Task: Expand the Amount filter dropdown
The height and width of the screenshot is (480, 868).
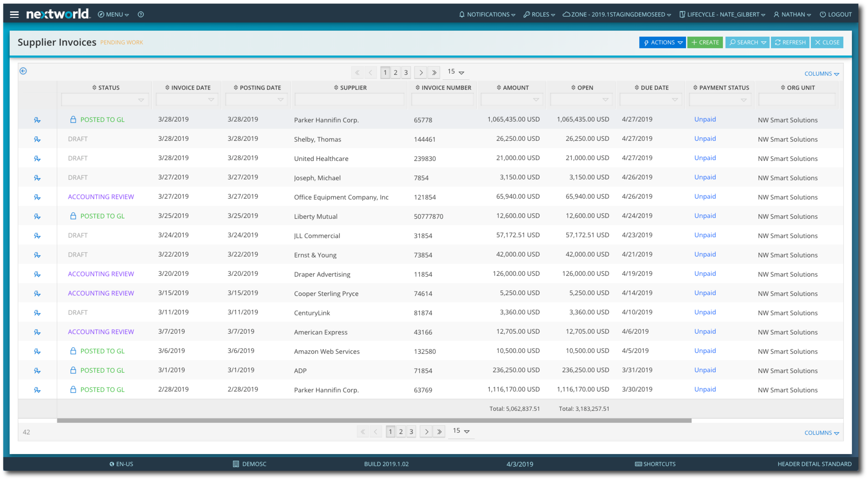Action: [536, 100]
